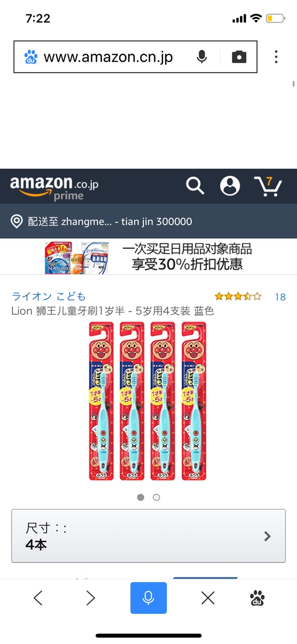Viewport: 297px width, 644px height.
Task: Tap the blue voice search button
Action: click(x=148, y=598)
